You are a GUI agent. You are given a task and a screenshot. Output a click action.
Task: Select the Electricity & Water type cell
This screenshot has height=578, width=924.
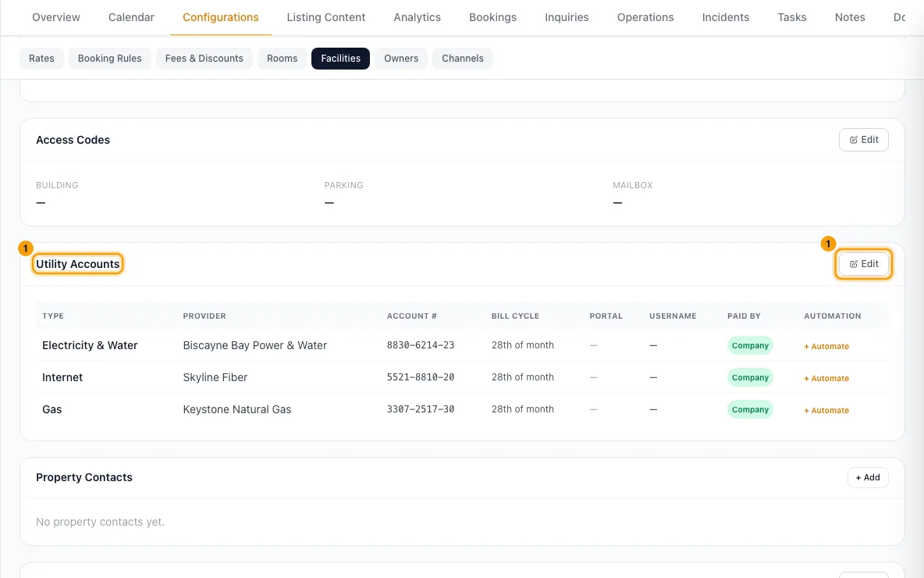[90, 345]
